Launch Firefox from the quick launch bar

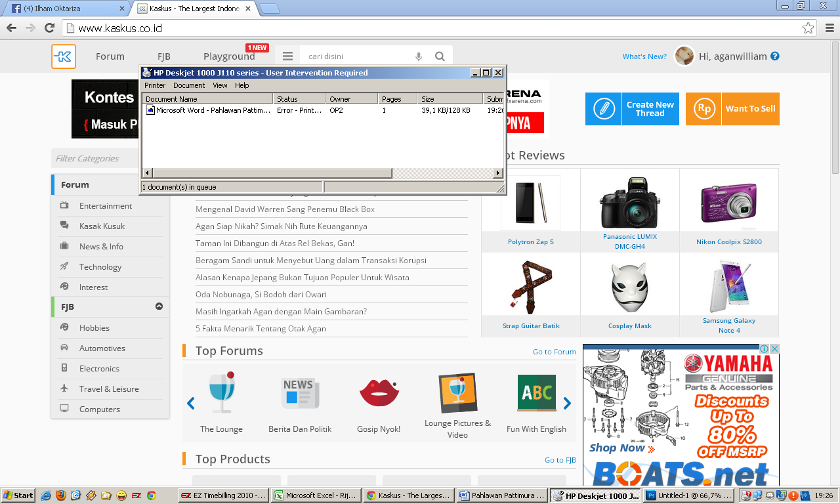61,495
